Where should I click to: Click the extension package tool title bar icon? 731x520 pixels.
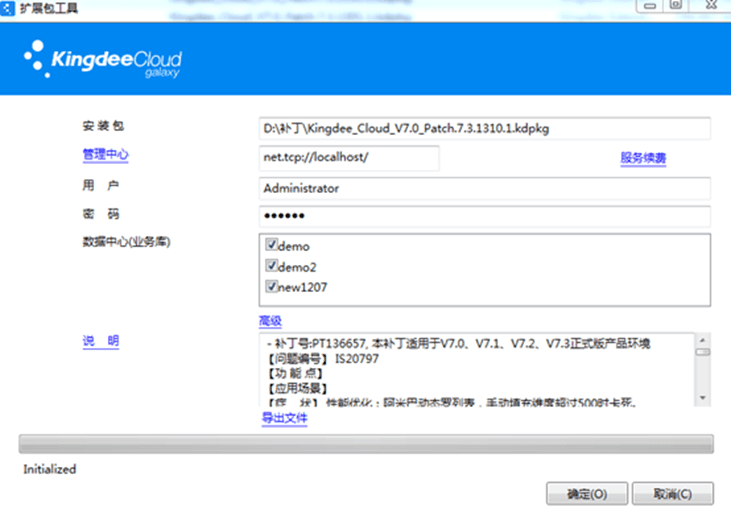(x=7, y=8)
